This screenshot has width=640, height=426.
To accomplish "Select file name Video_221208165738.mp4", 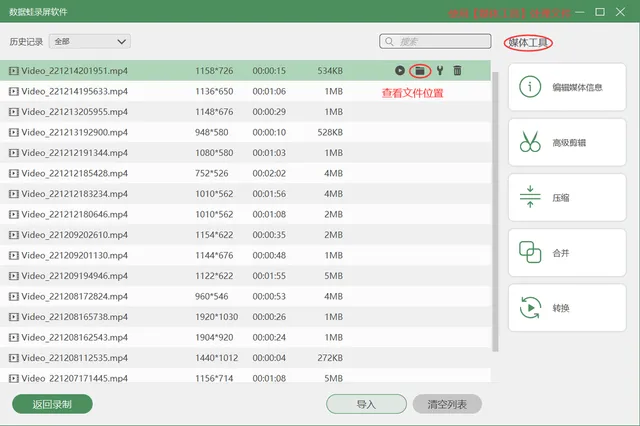I will coord(74,317).
